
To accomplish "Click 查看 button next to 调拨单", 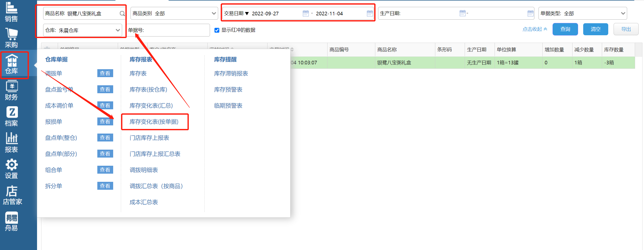I will pos(105,73).
